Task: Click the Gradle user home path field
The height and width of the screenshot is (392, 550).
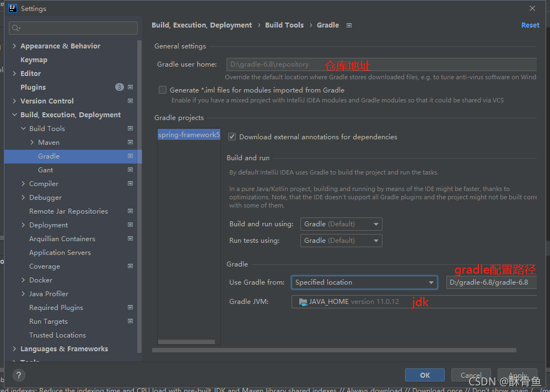Action: [x=381, y=64]
